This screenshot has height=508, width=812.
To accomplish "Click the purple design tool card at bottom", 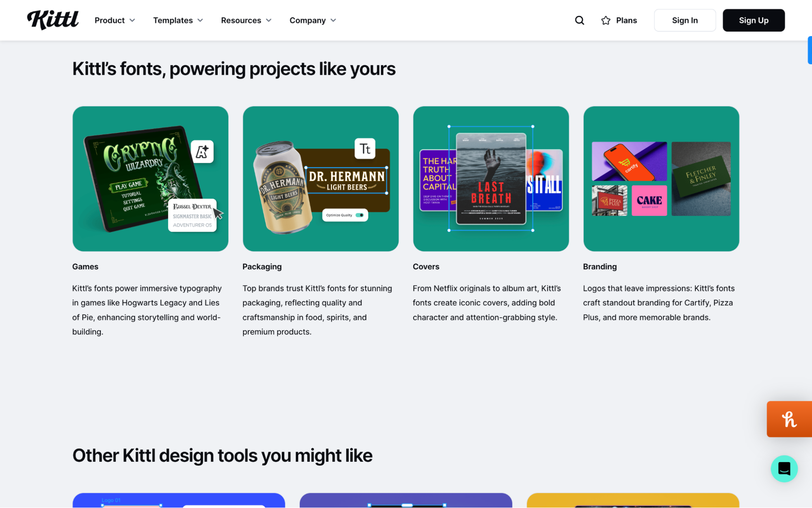I will pos(406,500).
